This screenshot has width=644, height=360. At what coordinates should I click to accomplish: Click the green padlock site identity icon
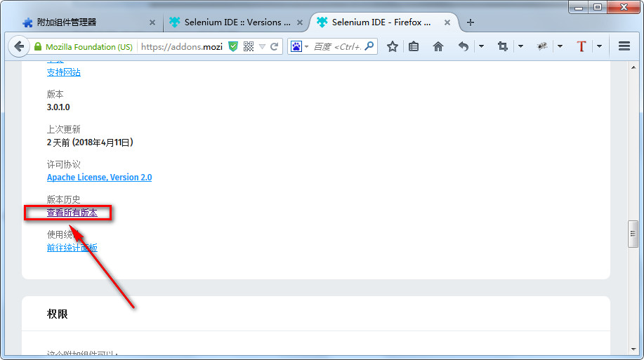[x=38, y=46]
